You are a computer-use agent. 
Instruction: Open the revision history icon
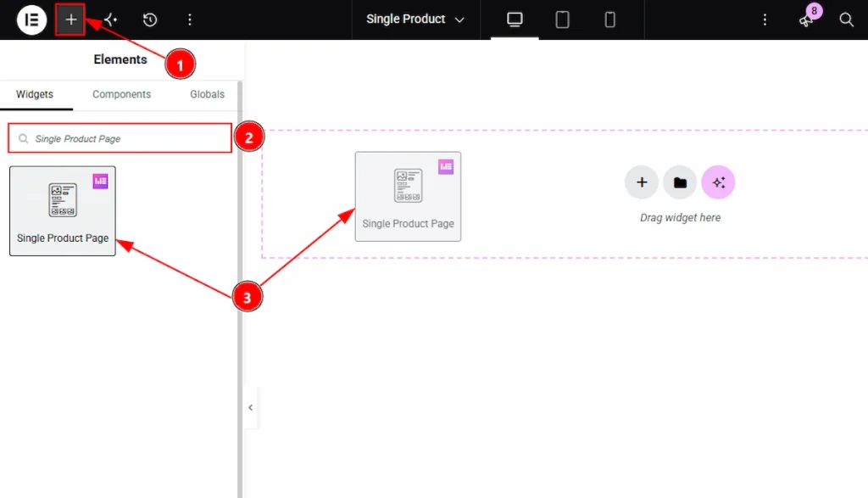click(x=149, y=20)
